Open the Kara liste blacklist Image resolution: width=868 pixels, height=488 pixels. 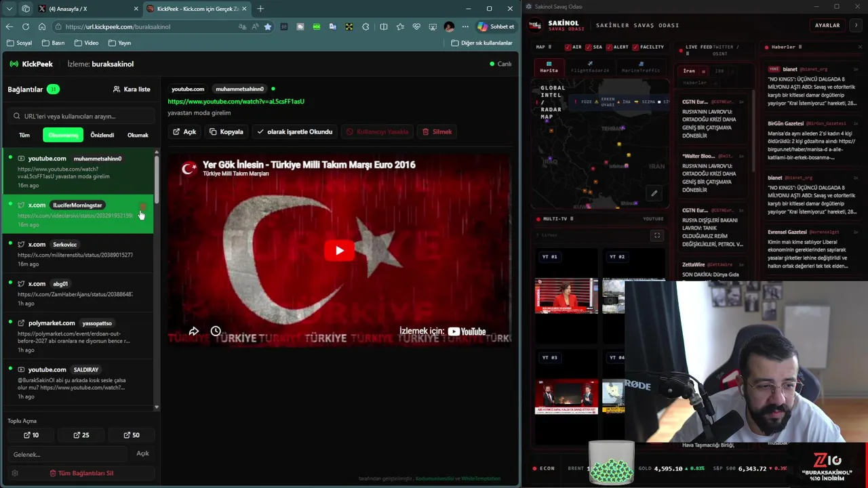132,89
